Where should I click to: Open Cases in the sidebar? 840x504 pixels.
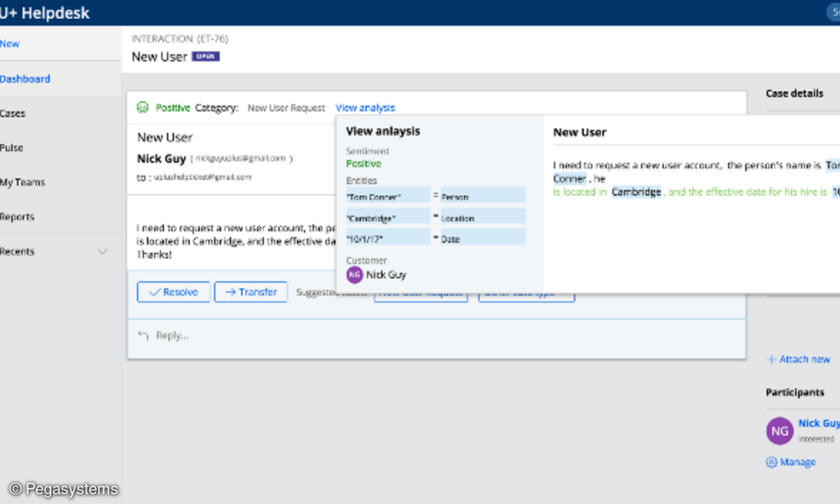[x=13, y=113]
